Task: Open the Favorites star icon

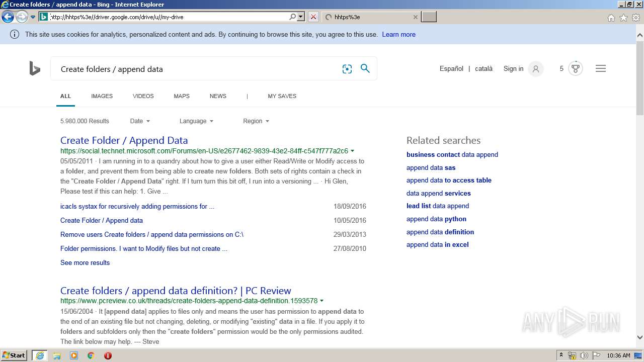Action: 623,18
